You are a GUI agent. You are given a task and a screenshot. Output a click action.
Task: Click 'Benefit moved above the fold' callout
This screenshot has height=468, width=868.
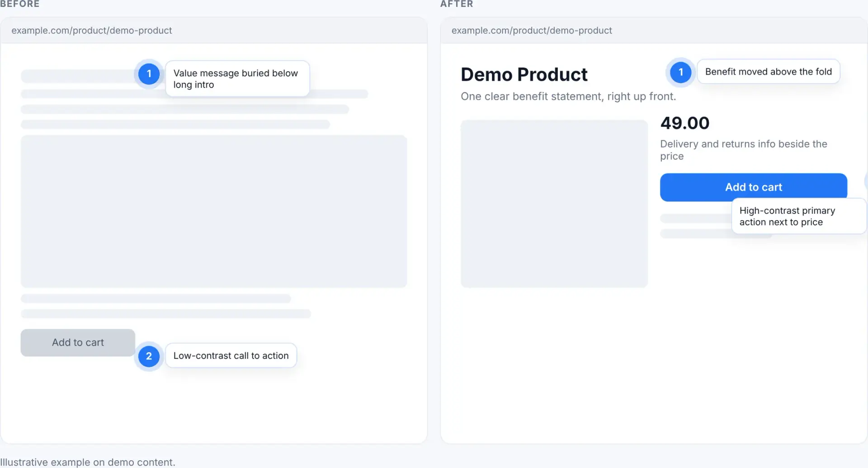coord(768,71)
